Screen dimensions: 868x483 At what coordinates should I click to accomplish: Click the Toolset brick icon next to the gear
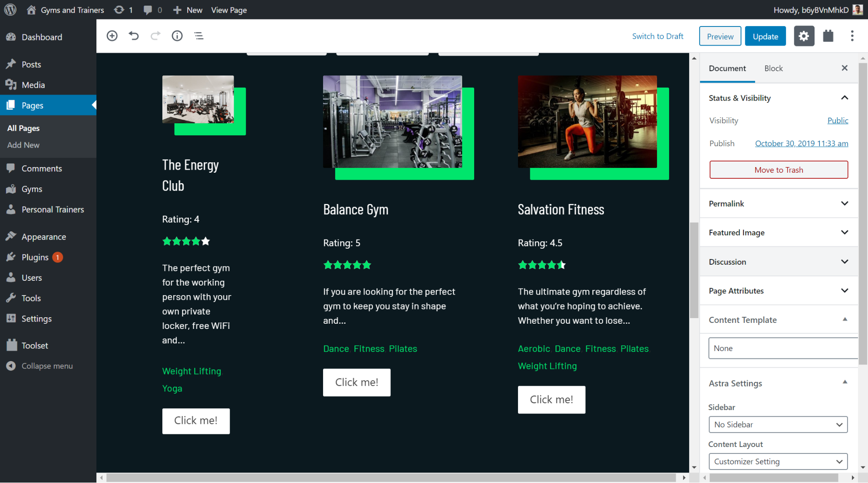click(828, 36)
